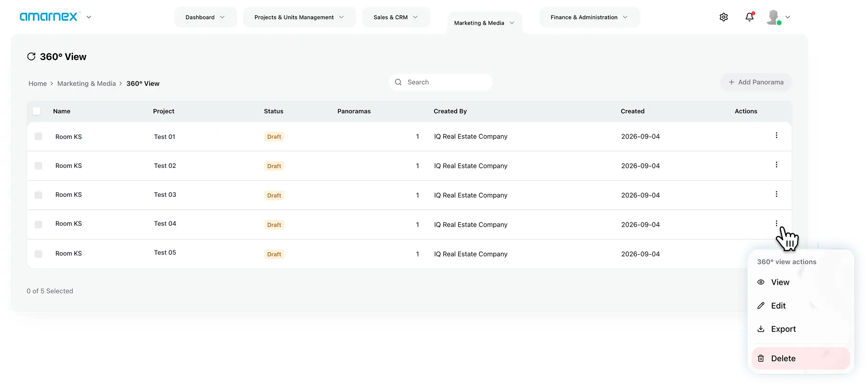Click the user avatar picture
The image size is (868, 386).
click(x=774, y=17)
